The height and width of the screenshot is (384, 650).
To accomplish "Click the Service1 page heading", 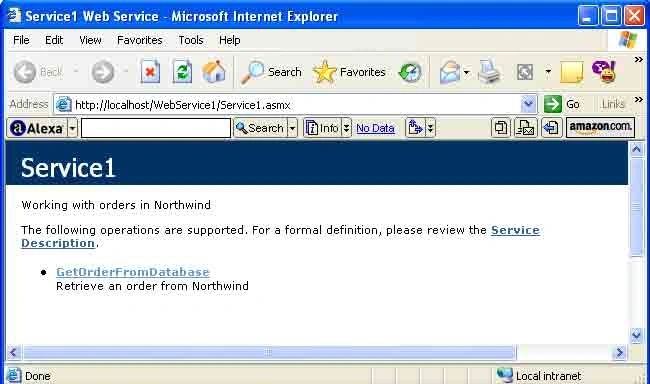I will point(68,168).
